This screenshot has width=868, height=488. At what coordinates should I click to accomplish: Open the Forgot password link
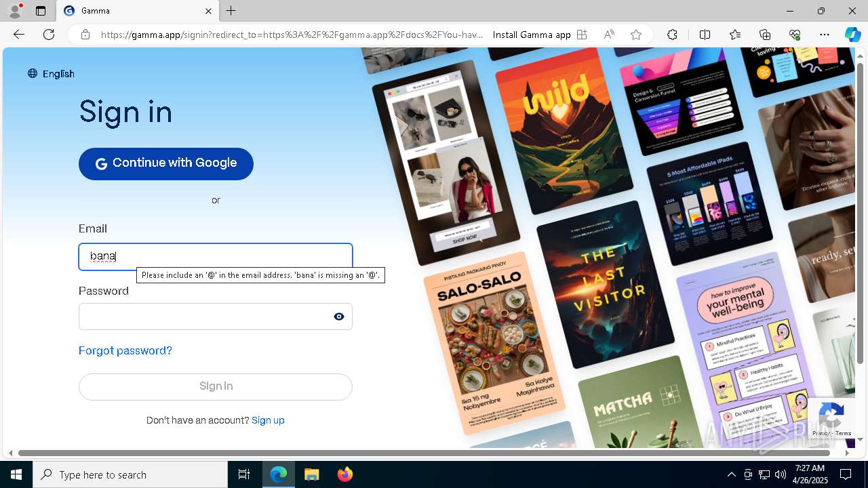click(125, 350)
